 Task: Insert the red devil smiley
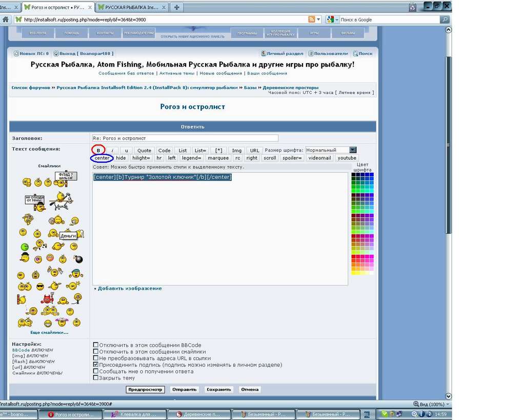coord(48,299)
